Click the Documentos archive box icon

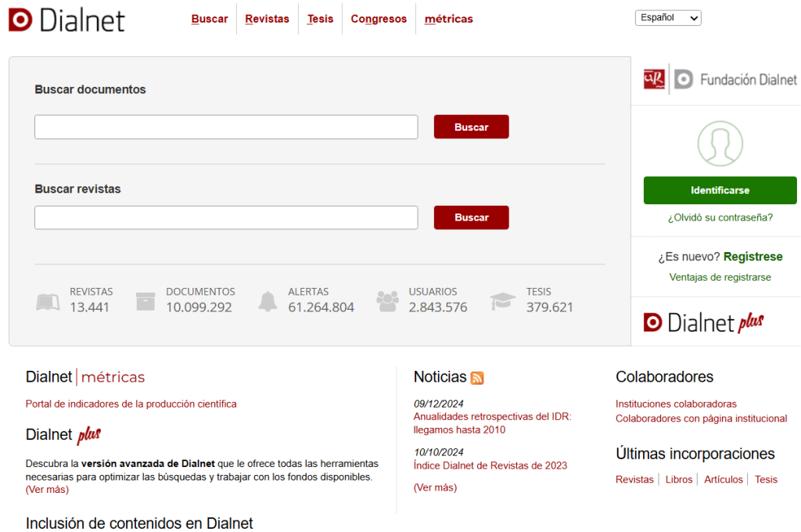145,301
